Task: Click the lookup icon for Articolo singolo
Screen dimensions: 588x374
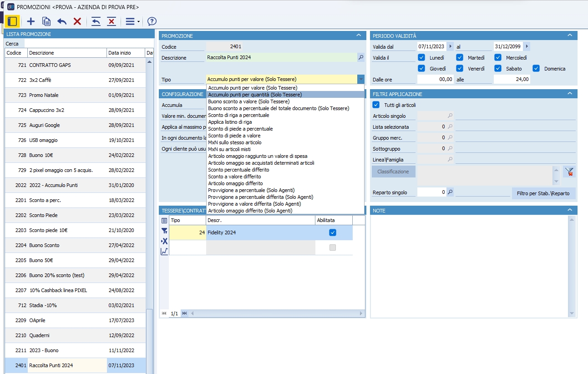Action: pyautogui.click(x=450, y=116)
